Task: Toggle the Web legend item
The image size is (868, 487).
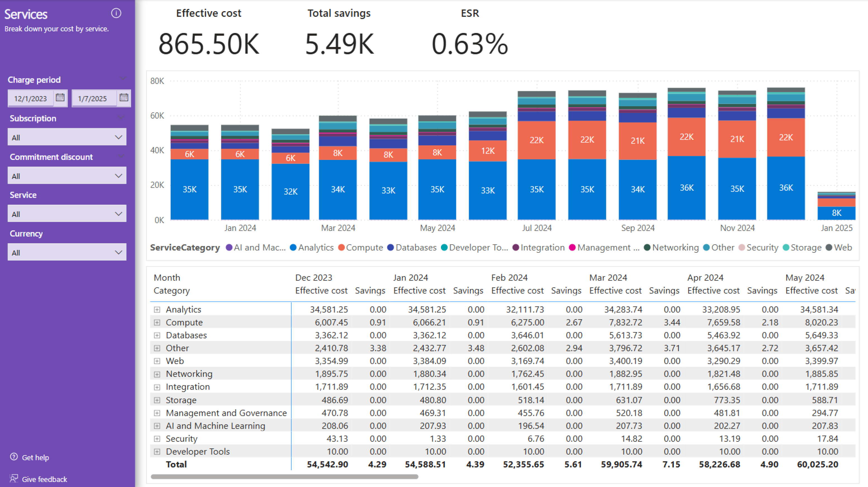Action: point(842,247)
